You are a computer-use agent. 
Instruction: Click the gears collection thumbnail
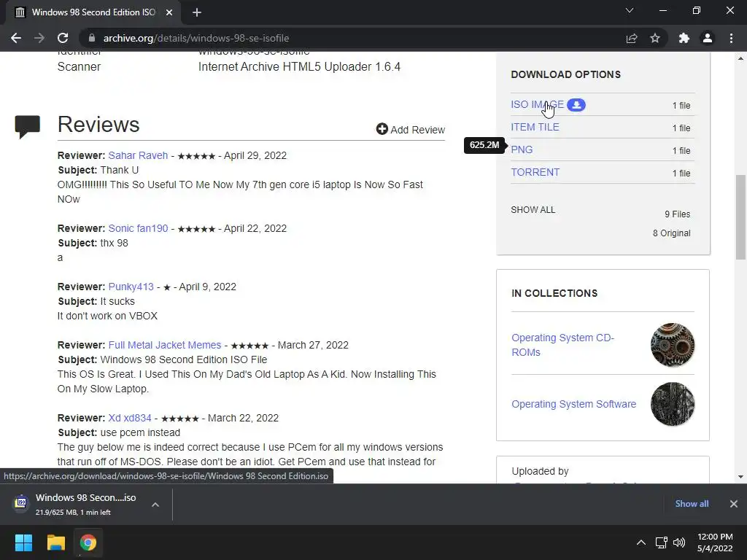click(672, 345)
